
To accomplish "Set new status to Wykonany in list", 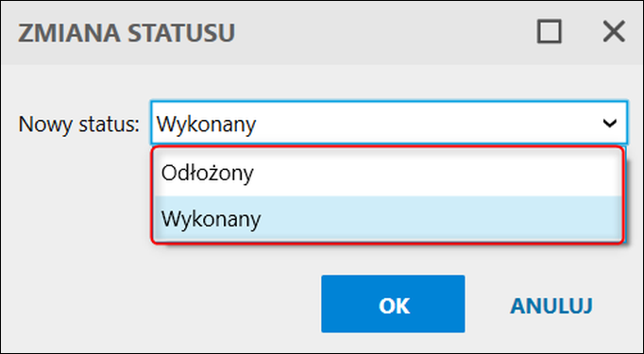I will pos(387,219).
